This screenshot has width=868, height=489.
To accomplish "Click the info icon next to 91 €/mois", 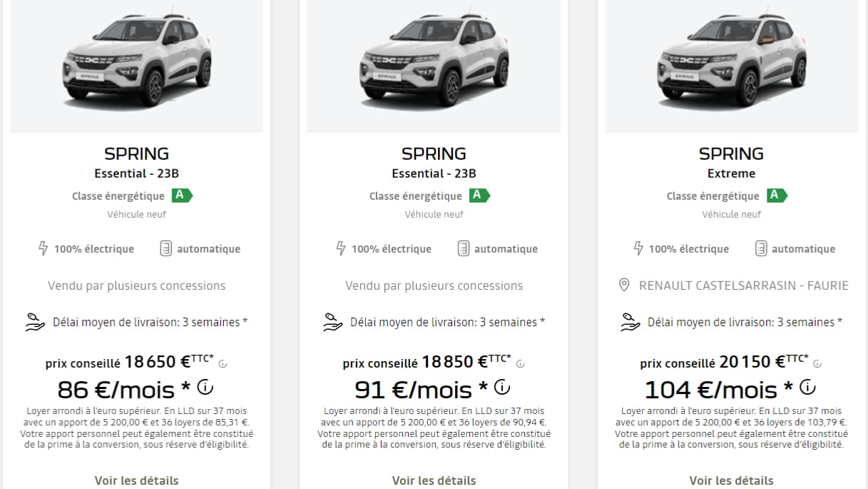I will pyautogui.click(x=503, y=385).
